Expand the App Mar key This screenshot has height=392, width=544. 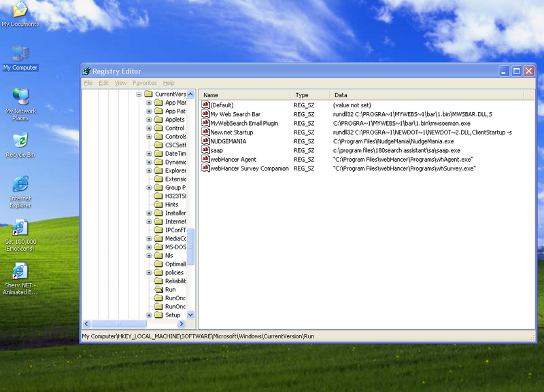pos(149,103)
